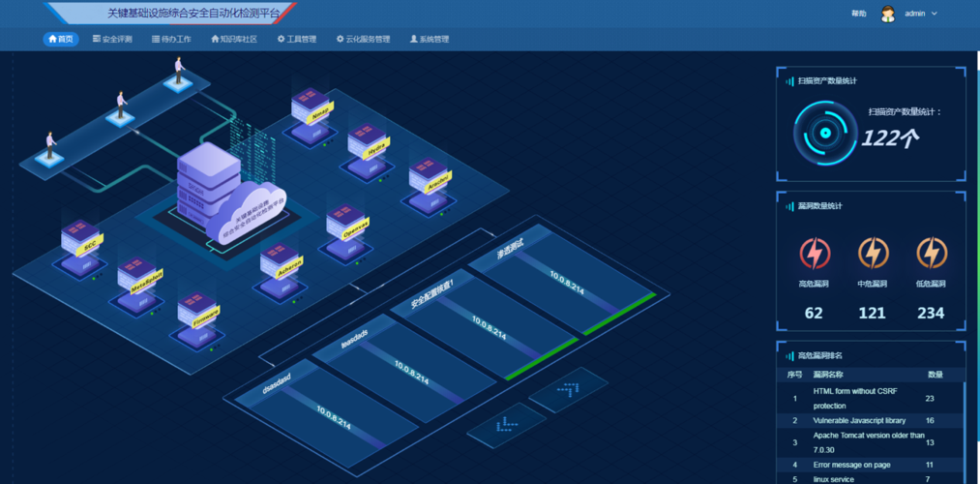Viewport: 980px width, 484px height.
Task: Open the teasdads task card
Action: [x=406, y=369]
